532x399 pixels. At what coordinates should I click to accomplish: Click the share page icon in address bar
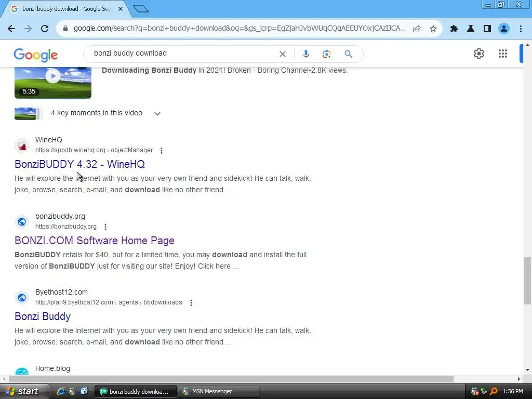click(x=417, y=29)
